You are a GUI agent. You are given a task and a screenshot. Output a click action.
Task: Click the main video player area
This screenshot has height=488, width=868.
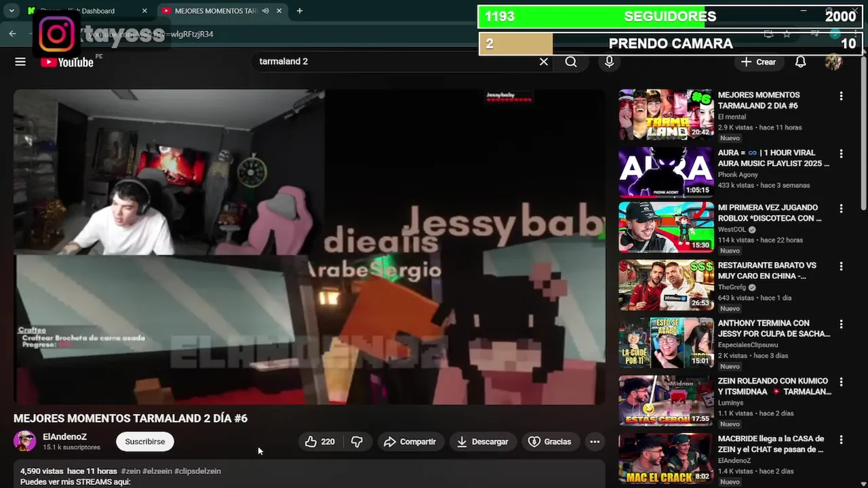(x=309, y=247)
